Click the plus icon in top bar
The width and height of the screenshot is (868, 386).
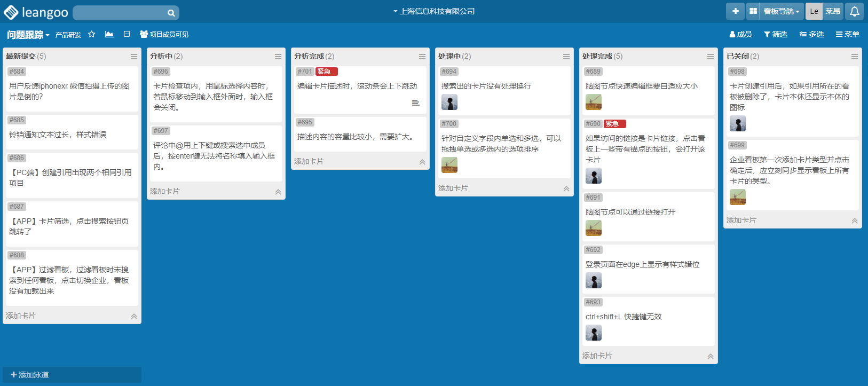click(735, 11)
